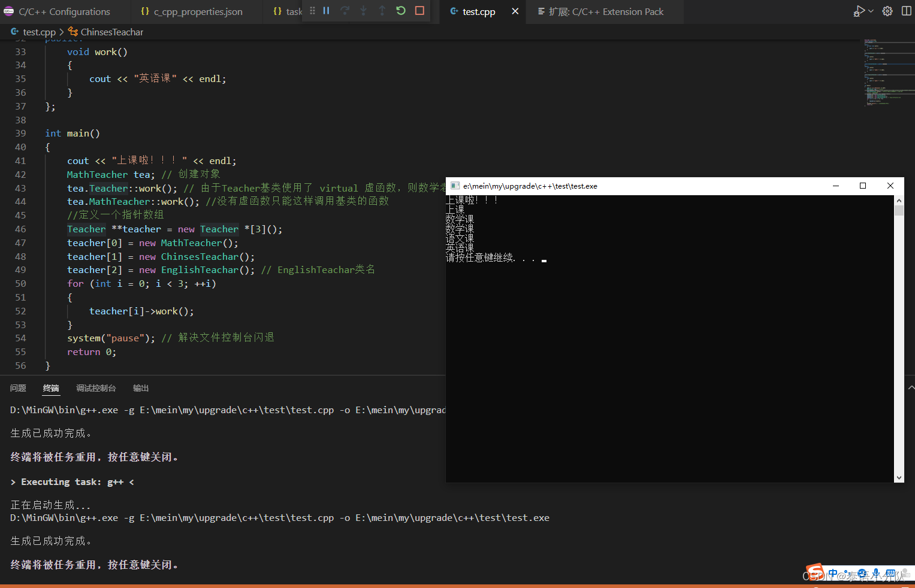Click the run and debug play icon

(860, 11)
